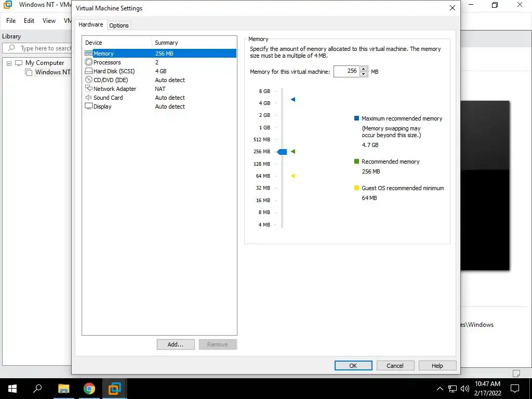Click the Help button
The image size is (532, 399).
coord(437,365)
